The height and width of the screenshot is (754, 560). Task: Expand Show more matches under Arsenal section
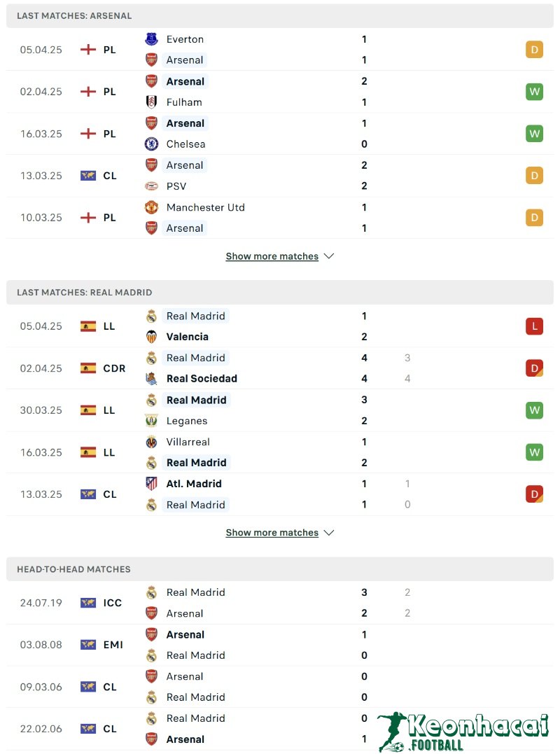(x=272, y=256)
